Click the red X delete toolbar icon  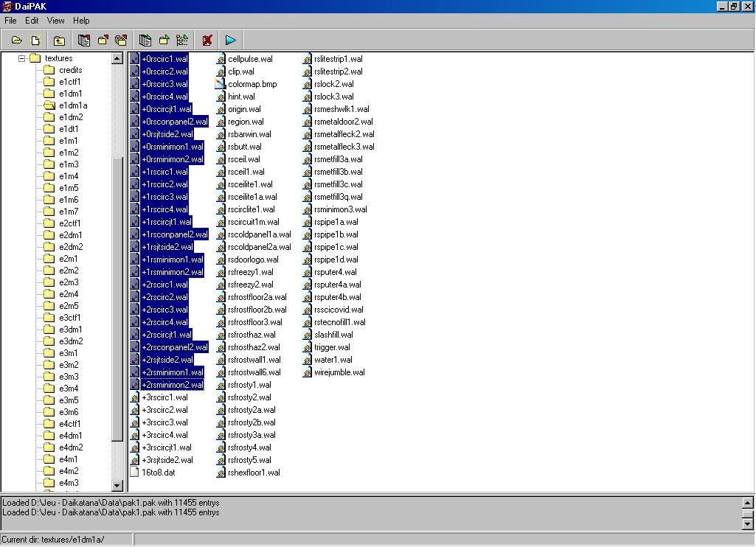(207, 41)
